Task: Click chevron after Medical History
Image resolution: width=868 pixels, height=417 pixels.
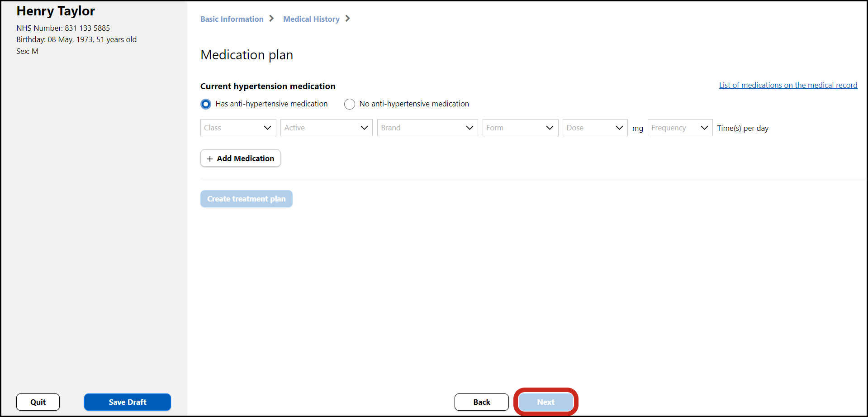Action: [x=347, y=19]
